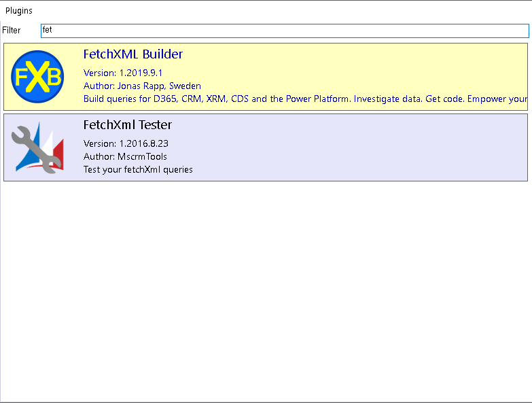
Task: Click the Filter label
Action: [12, 30]
